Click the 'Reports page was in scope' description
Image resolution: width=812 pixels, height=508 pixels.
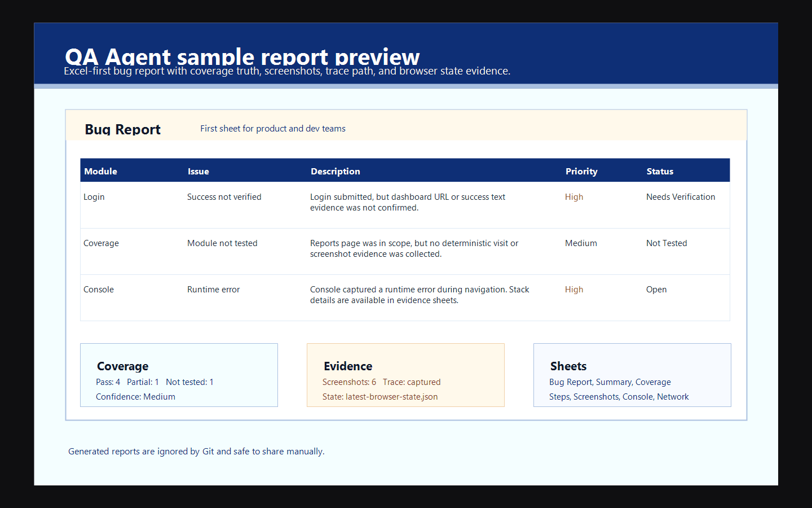(x=414, y=248)
